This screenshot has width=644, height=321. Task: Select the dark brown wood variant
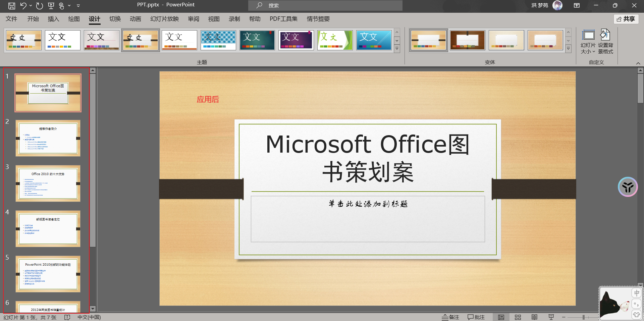(468, 40)
